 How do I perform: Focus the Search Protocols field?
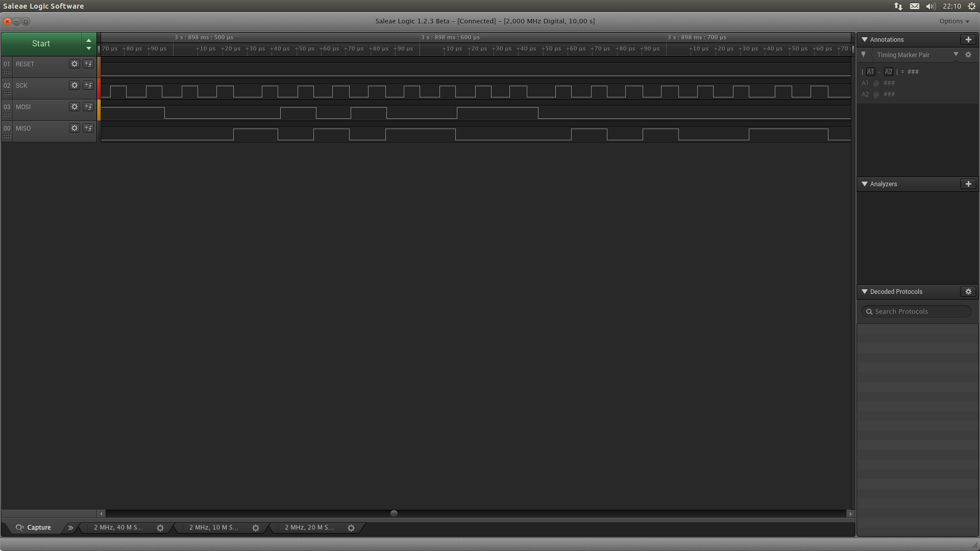point(919,311)
